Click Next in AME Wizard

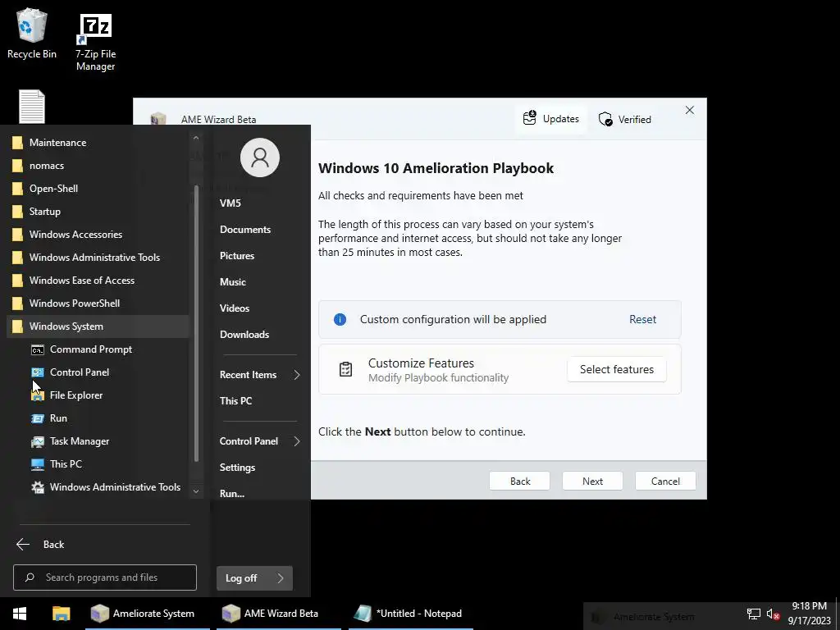(592, 481)
